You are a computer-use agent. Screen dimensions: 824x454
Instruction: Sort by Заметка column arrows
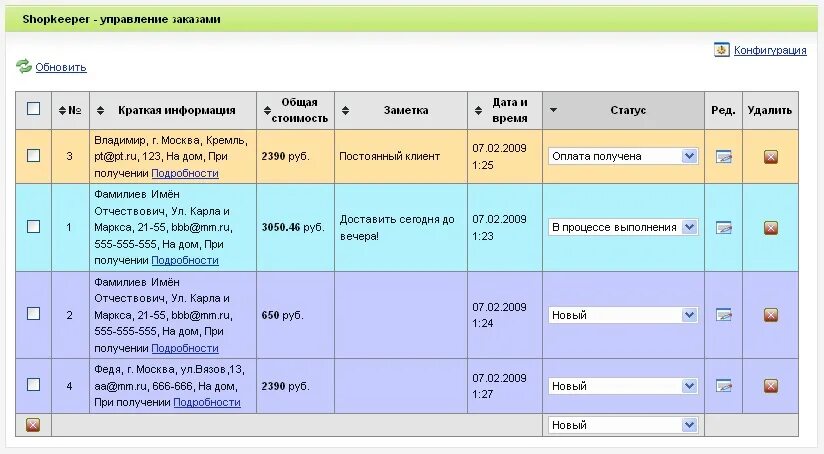(x=345, y=110)
